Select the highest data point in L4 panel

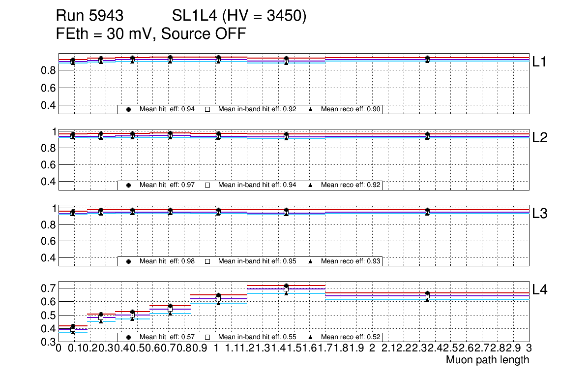coord(286,286)
